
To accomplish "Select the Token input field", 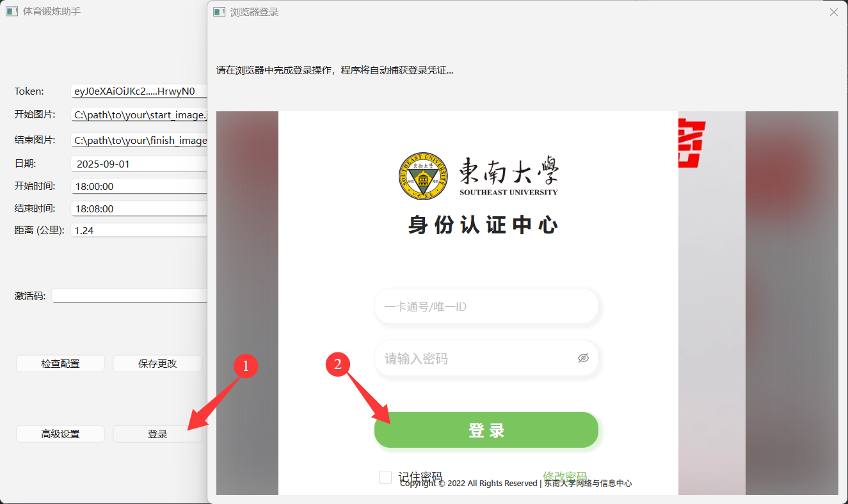I will (x=140, y=91).
